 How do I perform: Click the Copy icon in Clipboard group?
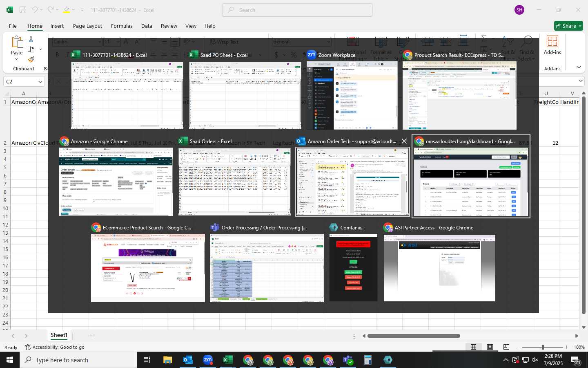pos(31,49)
